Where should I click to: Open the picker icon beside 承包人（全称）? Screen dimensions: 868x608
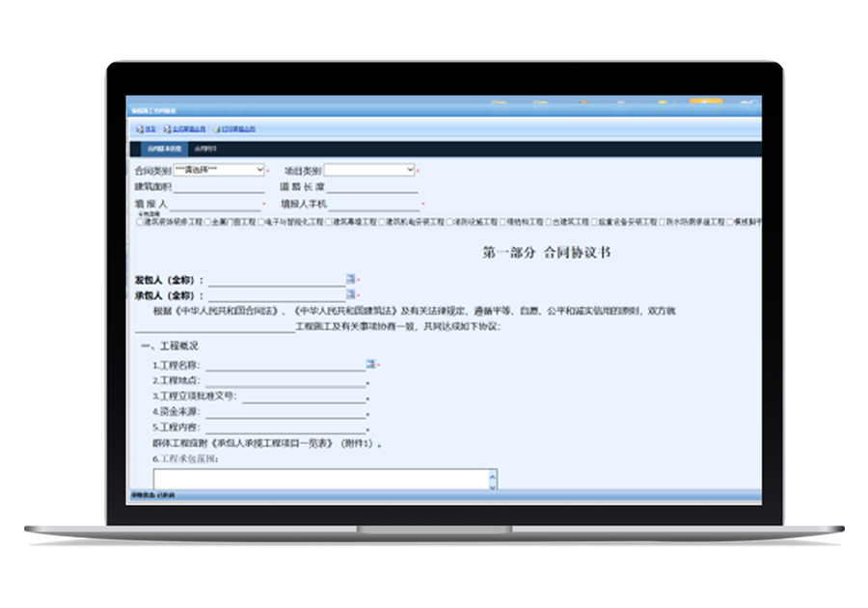click(x=351, y=293)
